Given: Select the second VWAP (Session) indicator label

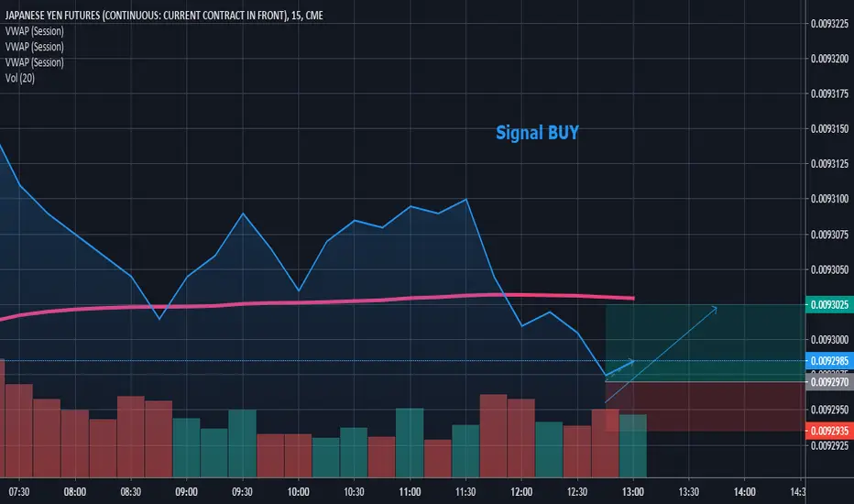Looking at the screenshot, I should click(x=34, y=47).
